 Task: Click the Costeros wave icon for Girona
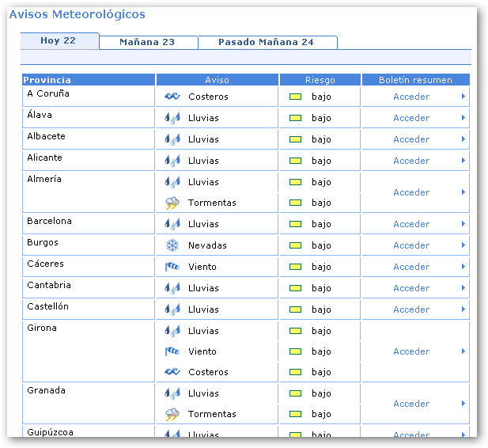[172, 372]
